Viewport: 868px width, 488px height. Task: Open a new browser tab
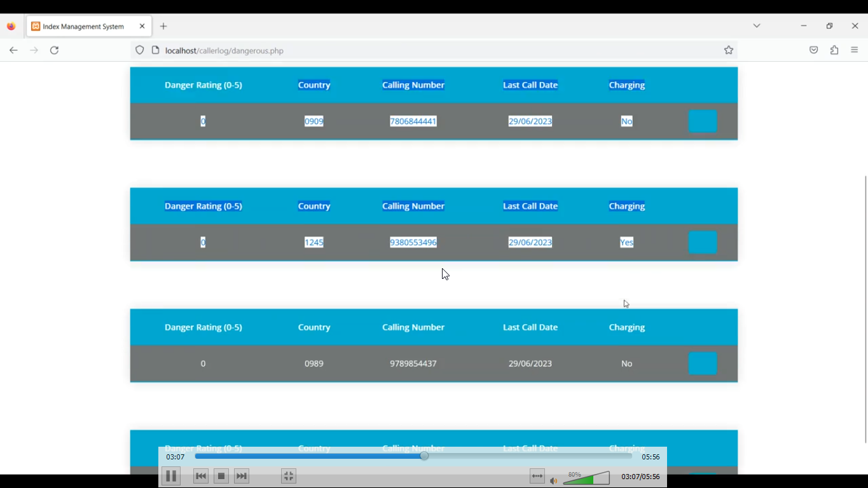coord(163,26)
